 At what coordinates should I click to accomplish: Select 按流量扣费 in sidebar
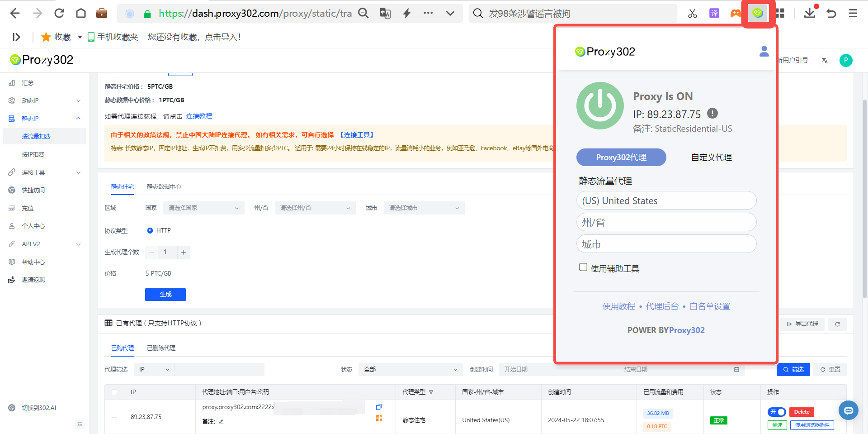coord(45,136)
